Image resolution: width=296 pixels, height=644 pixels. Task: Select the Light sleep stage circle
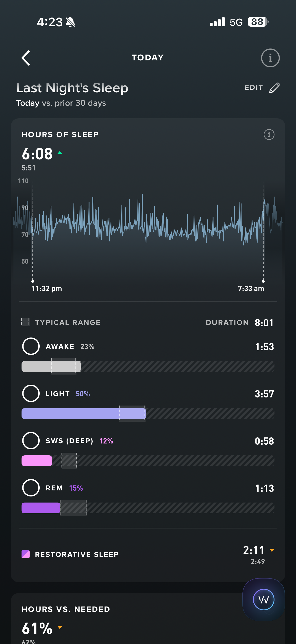tap(31, 393)
